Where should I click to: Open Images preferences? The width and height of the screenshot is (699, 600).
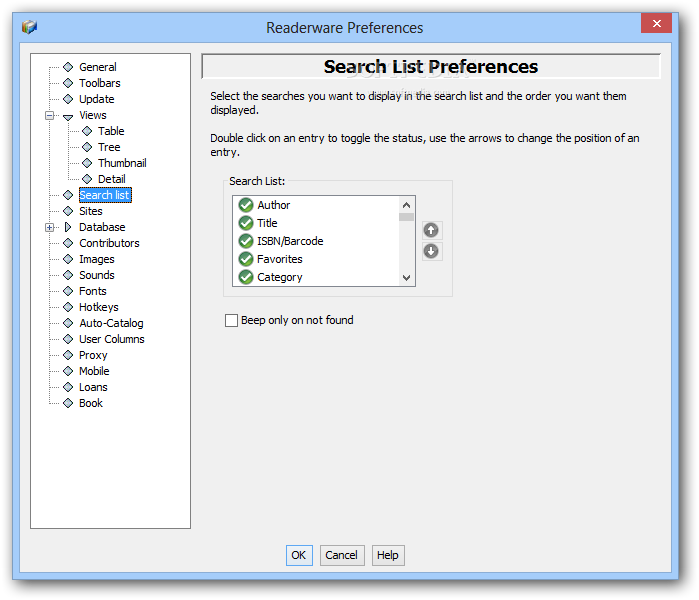pos(97,259)
